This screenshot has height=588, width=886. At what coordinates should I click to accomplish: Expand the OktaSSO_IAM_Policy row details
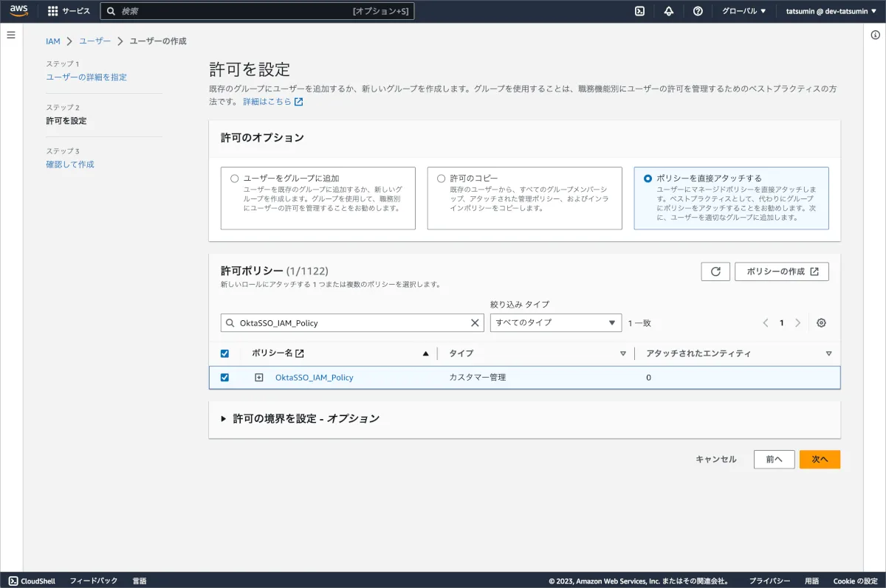[259, 377]
